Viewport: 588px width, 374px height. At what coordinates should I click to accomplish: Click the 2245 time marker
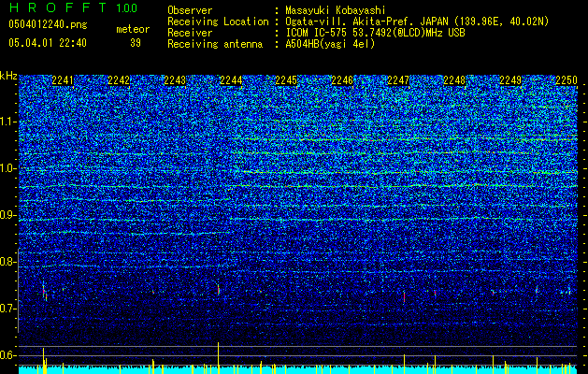coord(286,80)
